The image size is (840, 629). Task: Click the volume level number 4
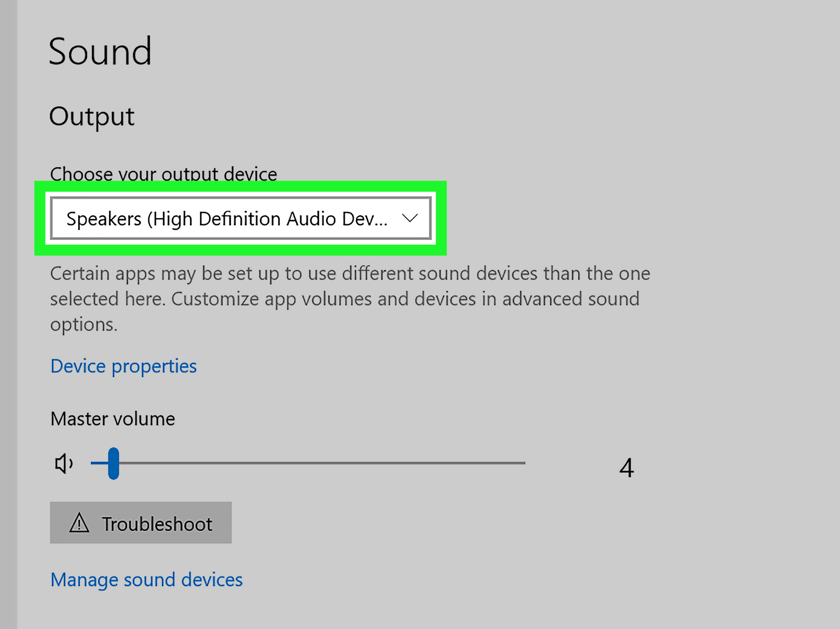pos(627,468)
